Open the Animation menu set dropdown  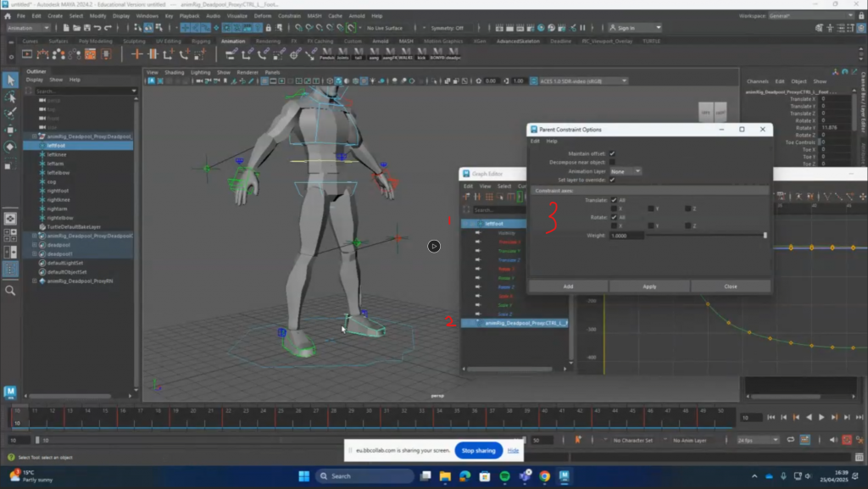[x=28, y=28]
